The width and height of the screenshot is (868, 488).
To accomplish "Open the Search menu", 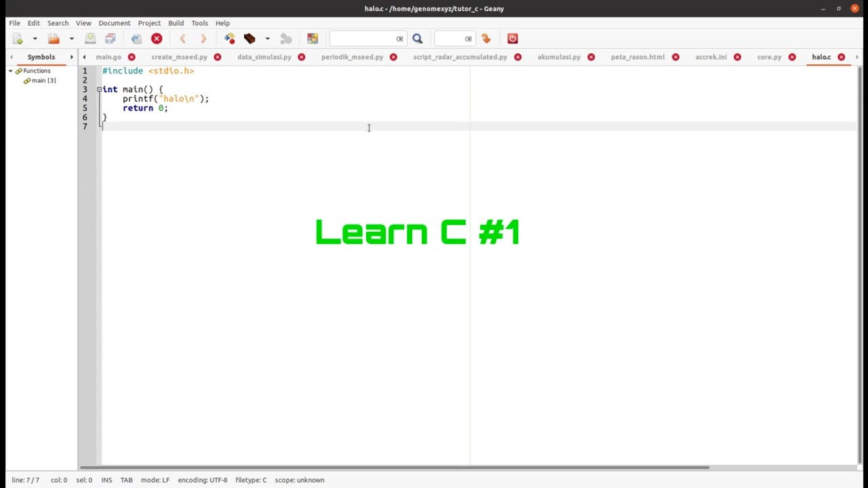I will pos(58,23).
